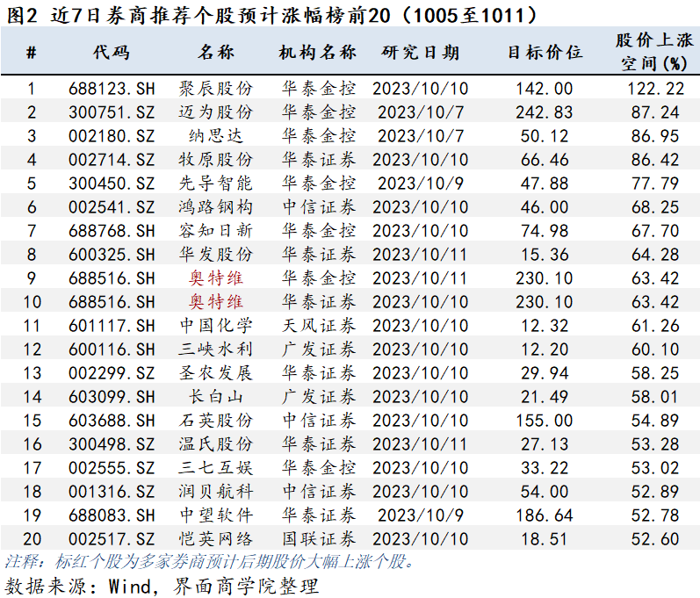Click target price 12.20
The image size is (700, 598).
pos(545,349)
